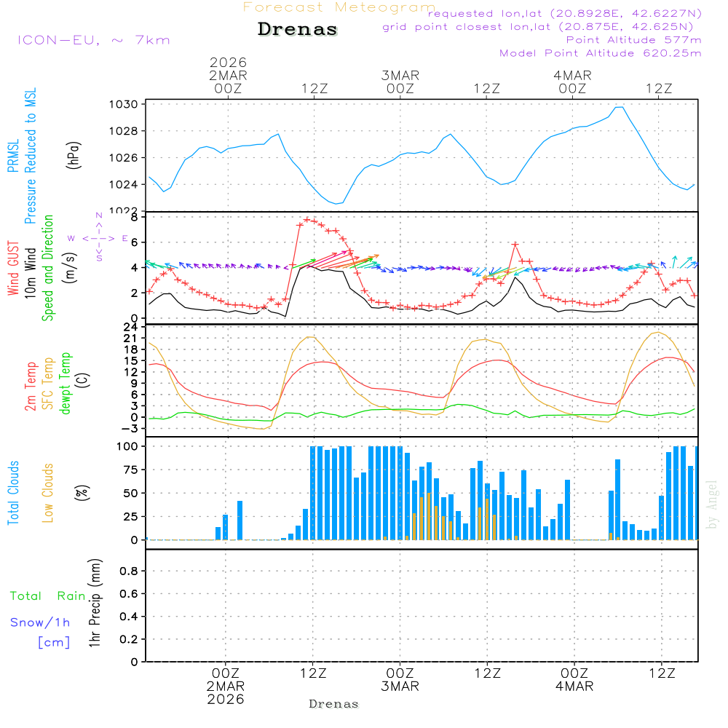
Task: Click the green Speed and Direction label
Action: [x=49, y=267]
